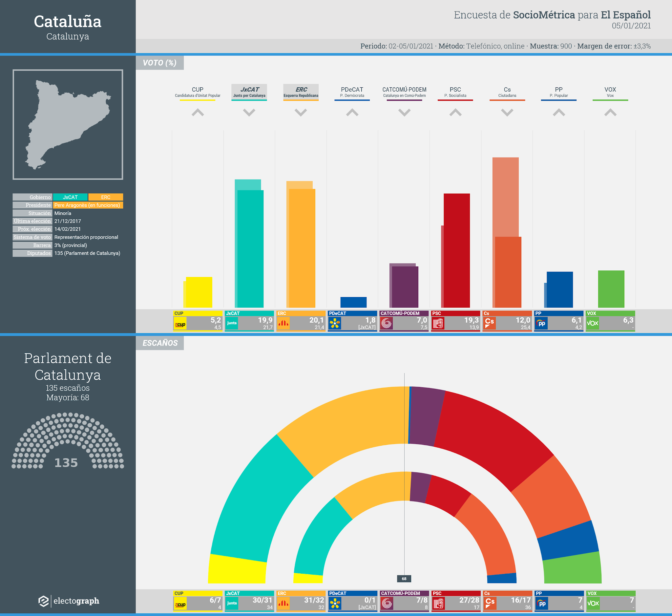The image size is (672, 616).
Task: Click the ERC logo in vote row
Action: [x=283, y=323]
